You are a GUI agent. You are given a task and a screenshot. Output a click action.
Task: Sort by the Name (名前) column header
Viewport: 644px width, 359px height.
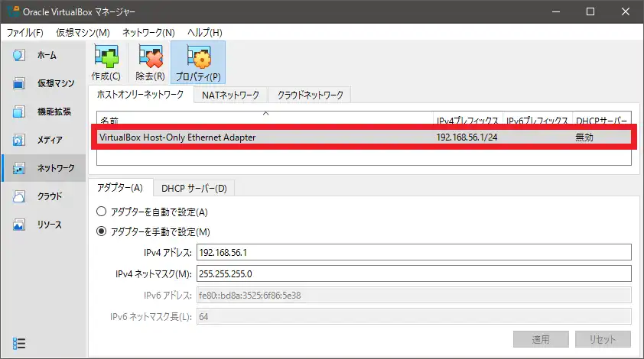tap(265, 118)
